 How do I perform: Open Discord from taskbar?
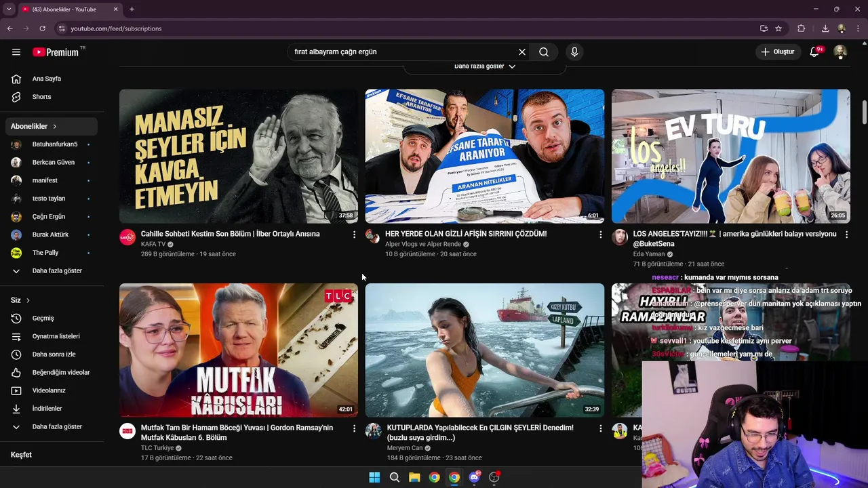point(474,477)
